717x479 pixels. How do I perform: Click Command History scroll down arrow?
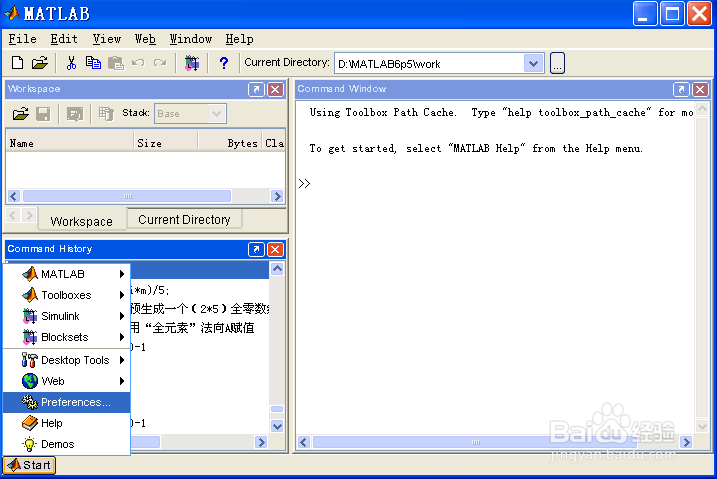click(x=277, y=426)
